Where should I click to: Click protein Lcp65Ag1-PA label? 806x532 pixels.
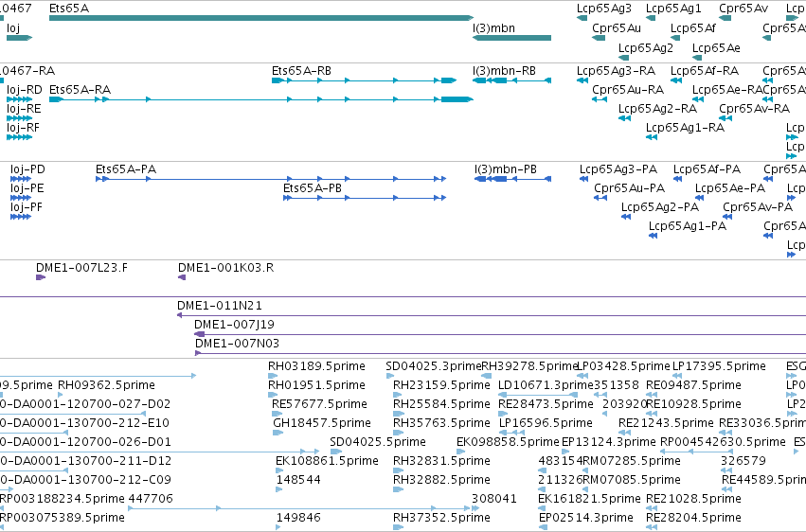point(688,226)
